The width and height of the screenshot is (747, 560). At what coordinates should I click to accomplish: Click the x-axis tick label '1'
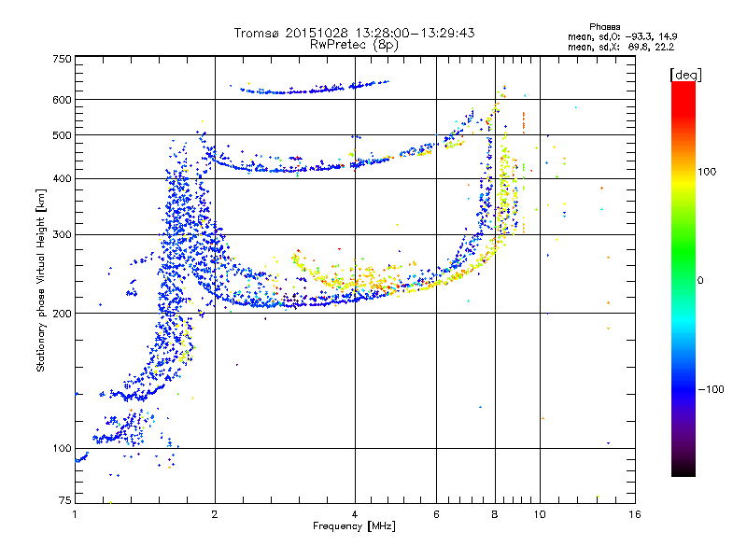click(75, 514)
